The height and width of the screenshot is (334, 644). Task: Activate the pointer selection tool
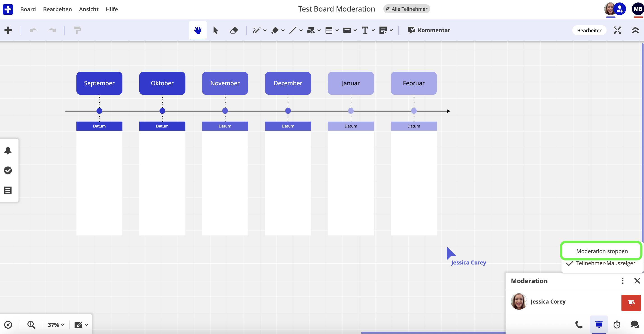215,30
